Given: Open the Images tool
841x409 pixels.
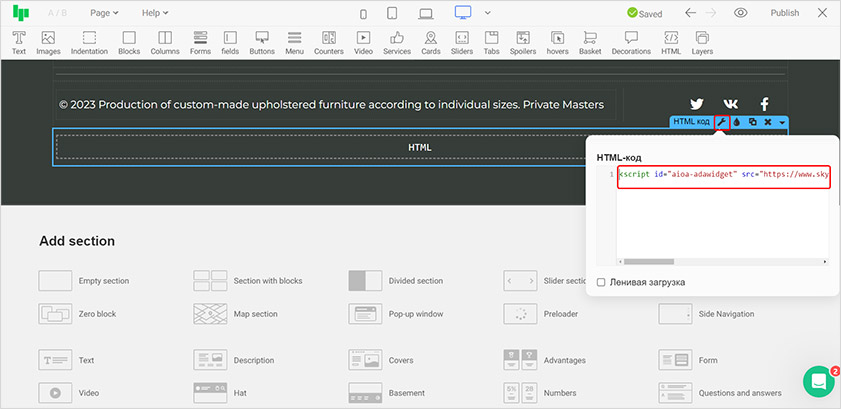Looking at the screenshot, I should pyautogui.click(x=48, y=43).
